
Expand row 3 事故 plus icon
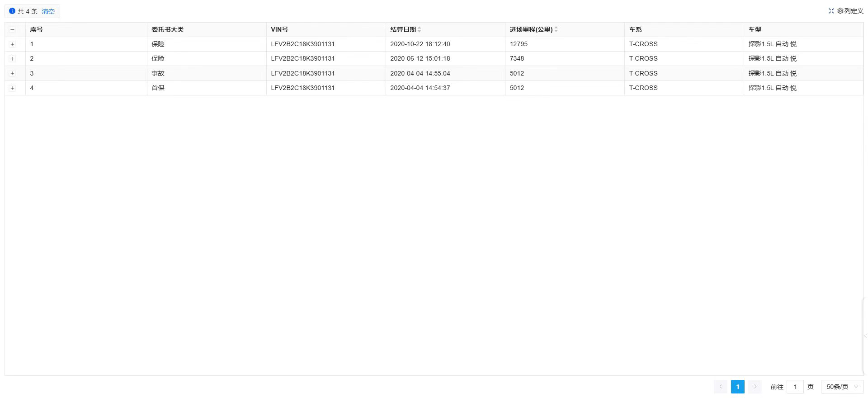pyautogui.click(x=12, y=73)
